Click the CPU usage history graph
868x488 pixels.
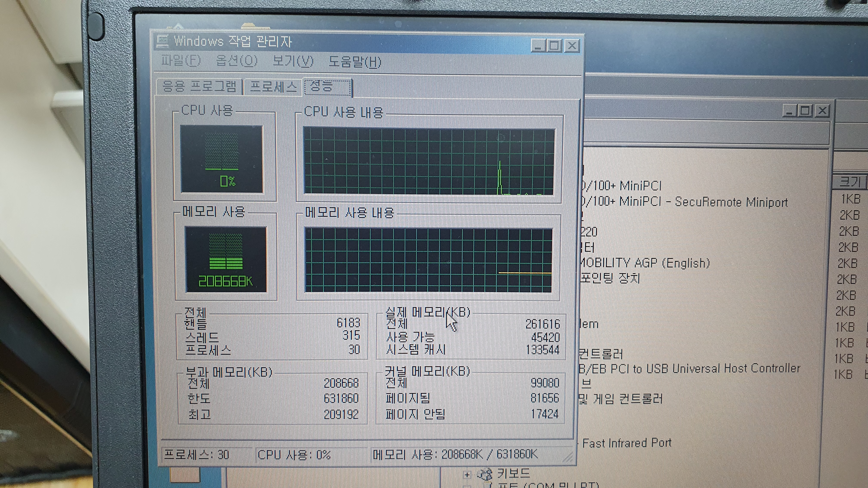tap(429, 161)
